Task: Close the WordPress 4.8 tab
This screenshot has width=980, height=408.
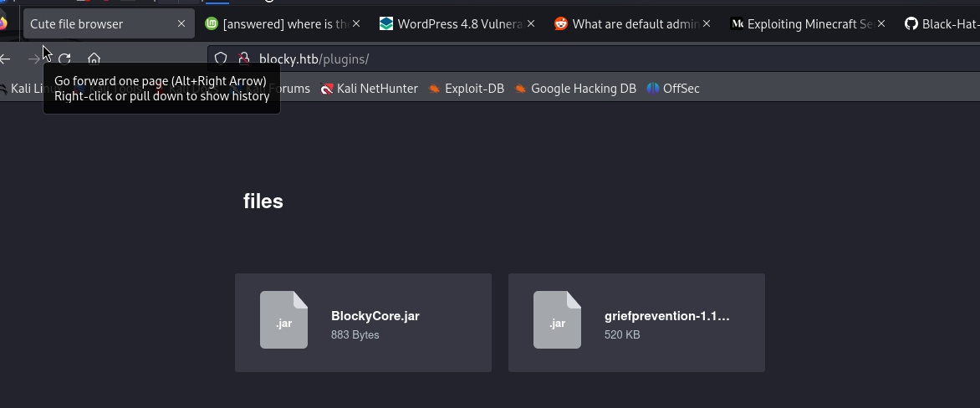Action: tap(532, 24)
